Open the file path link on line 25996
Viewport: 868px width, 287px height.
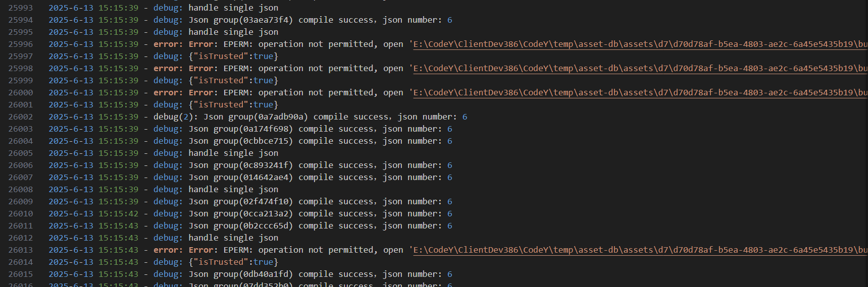[x=639, y=44]
